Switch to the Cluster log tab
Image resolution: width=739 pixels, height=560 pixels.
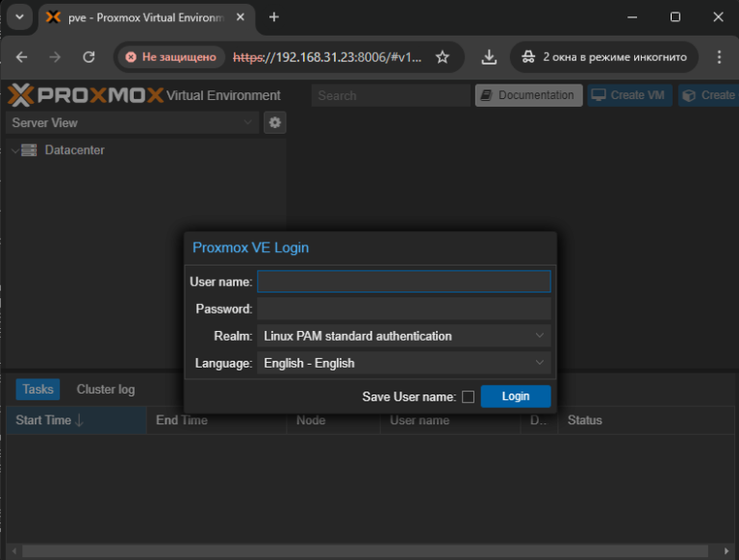(x=106, y=390)
